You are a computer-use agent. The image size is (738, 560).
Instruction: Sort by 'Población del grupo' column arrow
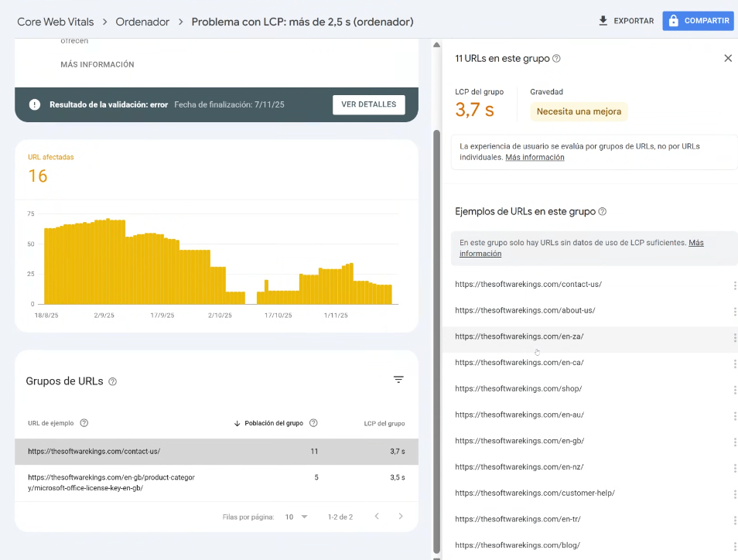[x=237, y=423]
